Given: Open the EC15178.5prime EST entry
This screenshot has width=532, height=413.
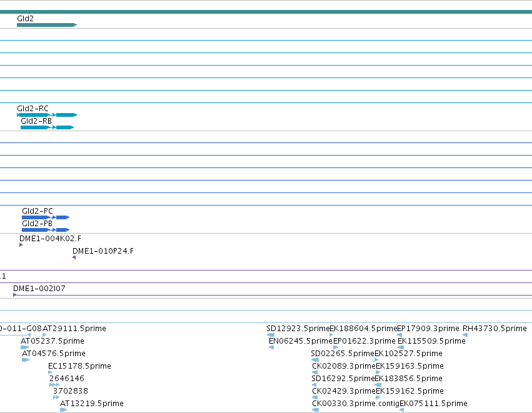Looking at the screenshot, I should pos(50,372).
